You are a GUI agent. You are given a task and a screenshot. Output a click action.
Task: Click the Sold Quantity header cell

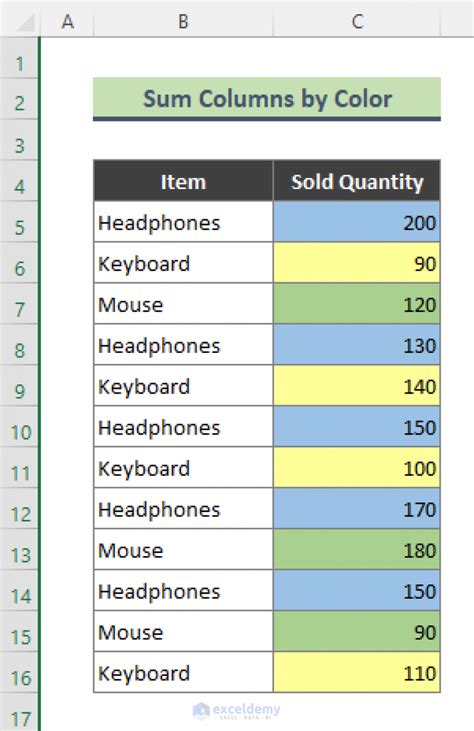357,181
